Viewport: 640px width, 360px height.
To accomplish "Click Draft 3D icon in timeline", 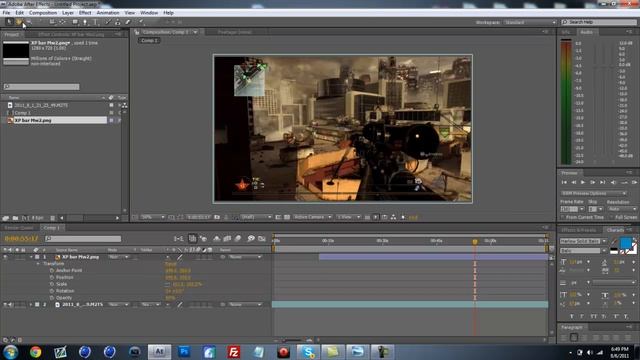I will coord(203,238).
